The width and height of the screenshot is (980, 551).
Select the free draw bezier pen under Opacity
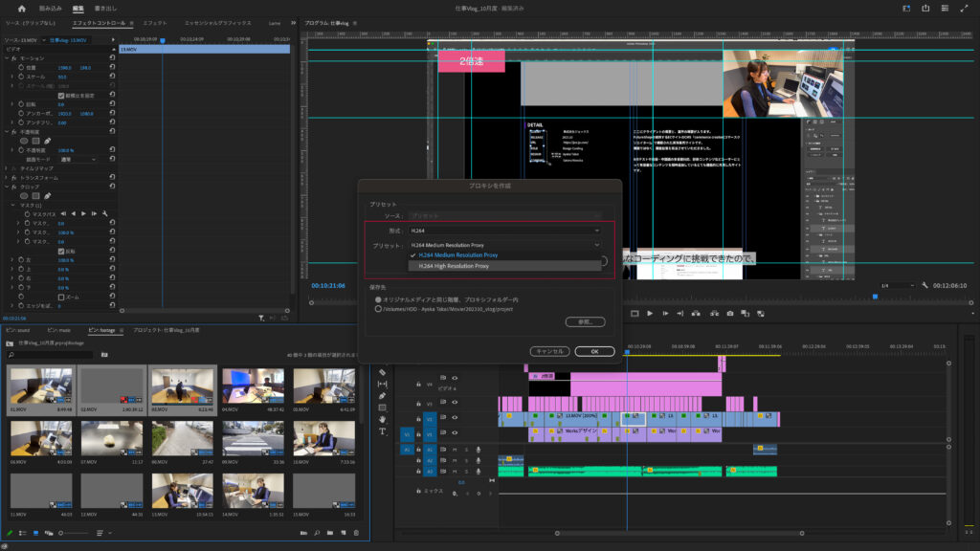[48, 142]
